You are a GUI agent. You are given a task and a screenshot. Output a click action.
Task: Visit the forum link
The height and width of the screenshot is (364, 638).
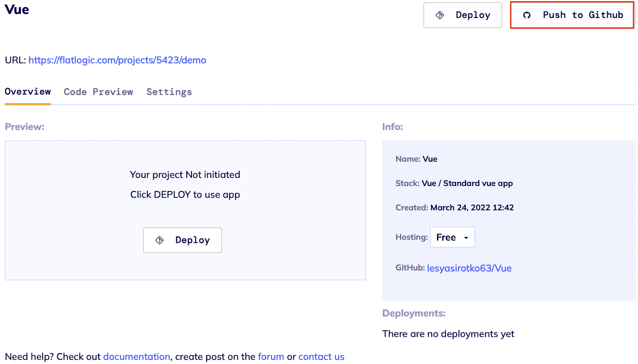coord(271,356)
